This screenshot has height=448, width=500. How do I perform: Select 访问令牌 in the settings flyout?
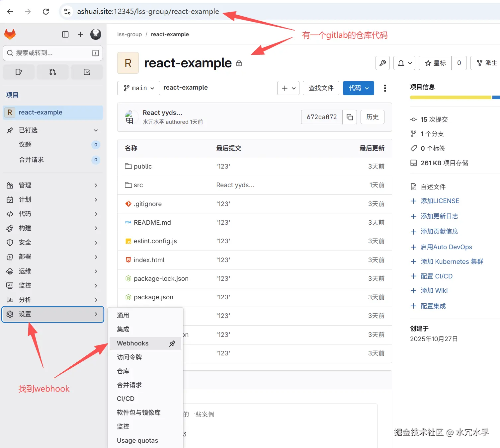click(145, 357)
